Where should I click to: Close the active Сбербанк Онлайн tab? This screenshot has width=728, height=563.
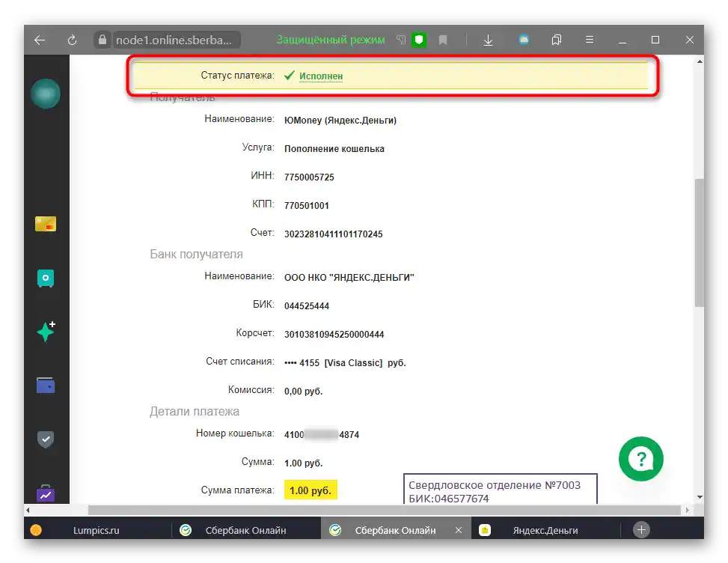[x=458, y=530]
